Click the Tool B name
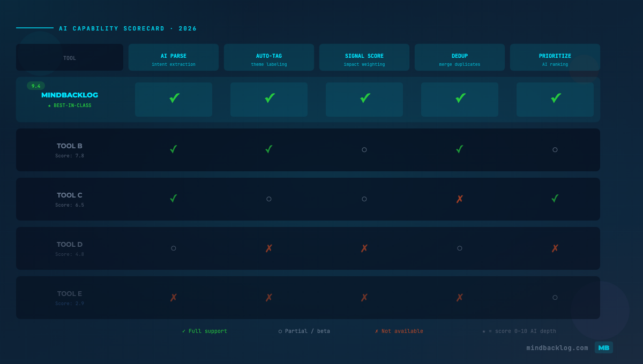Screen dimensions: 643x364 tap(70, 146)
